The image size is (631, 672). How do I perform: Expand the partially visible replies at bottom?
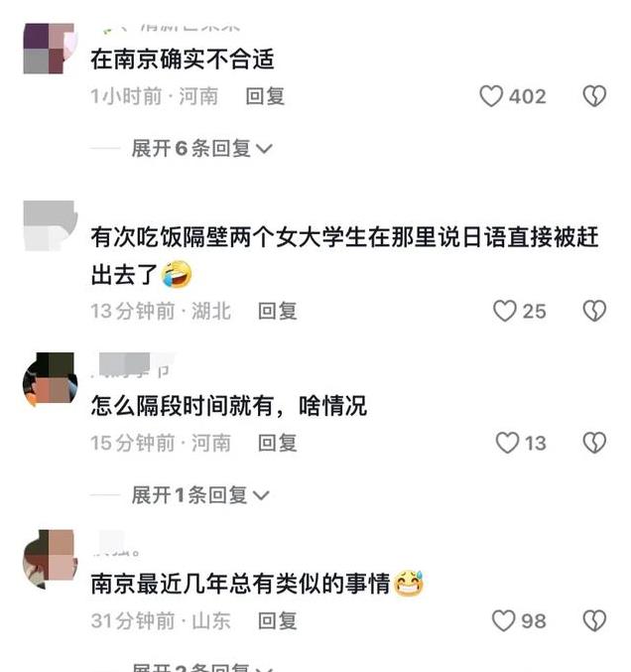[201, 667]
